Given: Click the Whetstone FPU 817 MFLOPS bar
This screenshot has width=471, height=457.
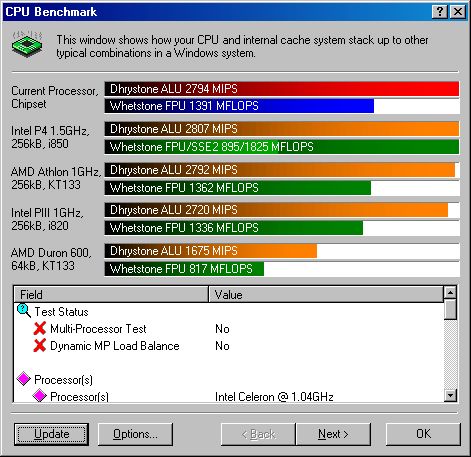Looking at the screenshot, I should [184, 269].
